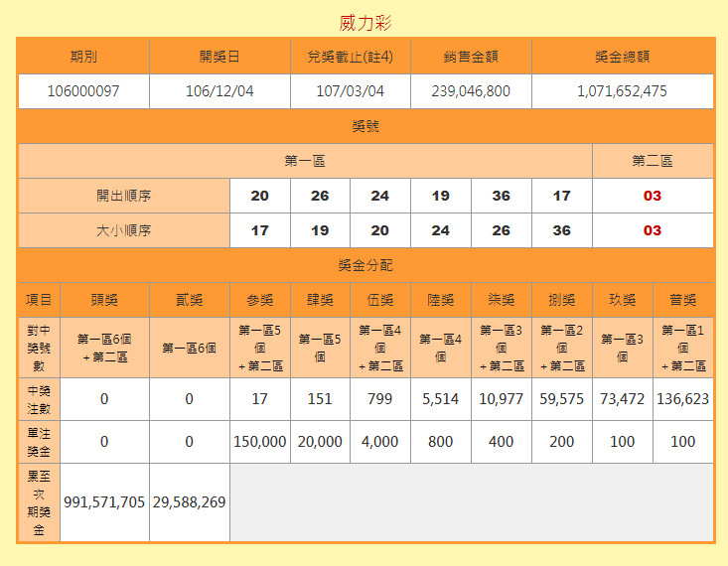Select winner count 59,575
The width and height of the screenshot is (728, 566).
click(x=562, y=399)
